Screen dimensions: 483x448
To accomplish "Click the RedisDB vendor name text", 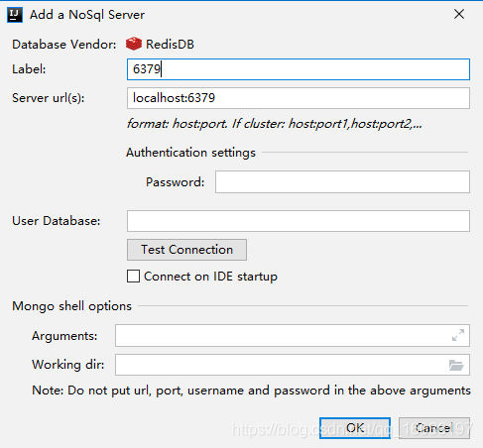I will 170,45.
